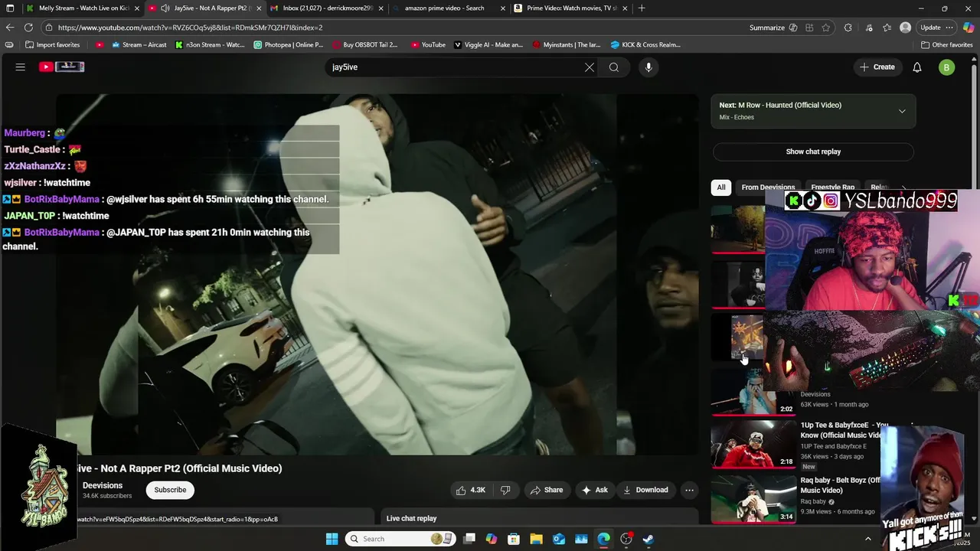The width and height of the screenshot is (980, 551).
Task: Start voice search with microphone icon
Action: pyautogui.click(x=648, y=67)
